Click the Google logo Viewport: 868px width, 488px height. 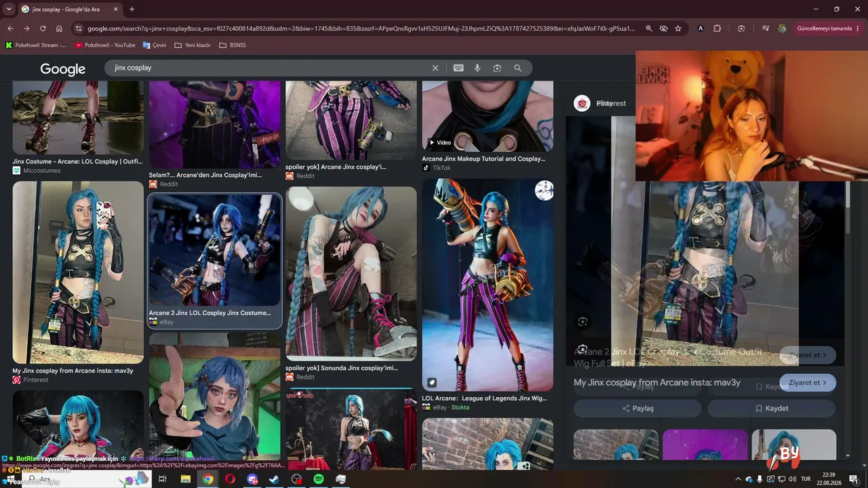click(62, 69)
